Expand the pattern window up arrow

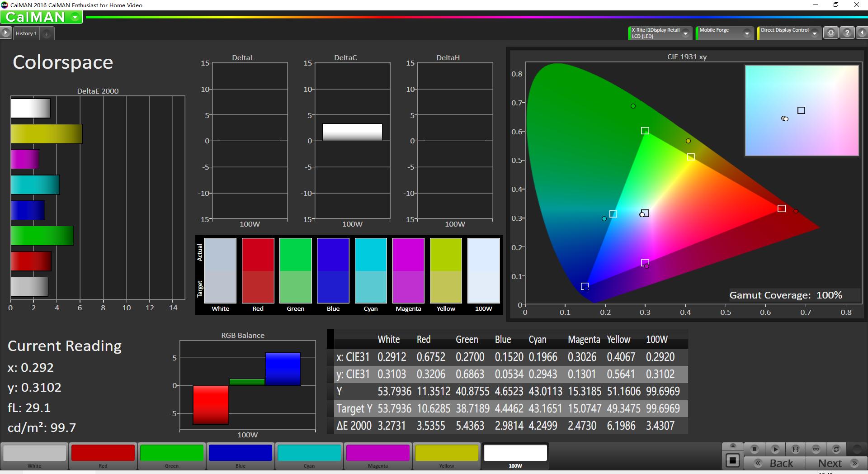click(733, 446)
